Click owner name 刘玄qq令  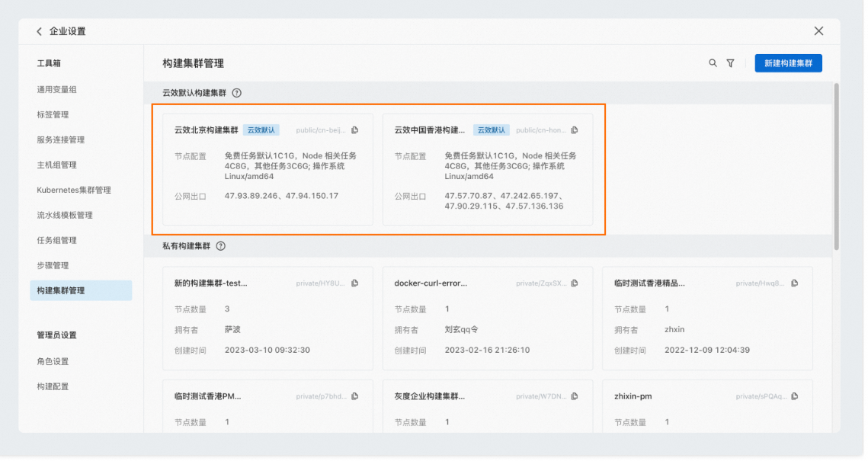pos(463,331)
